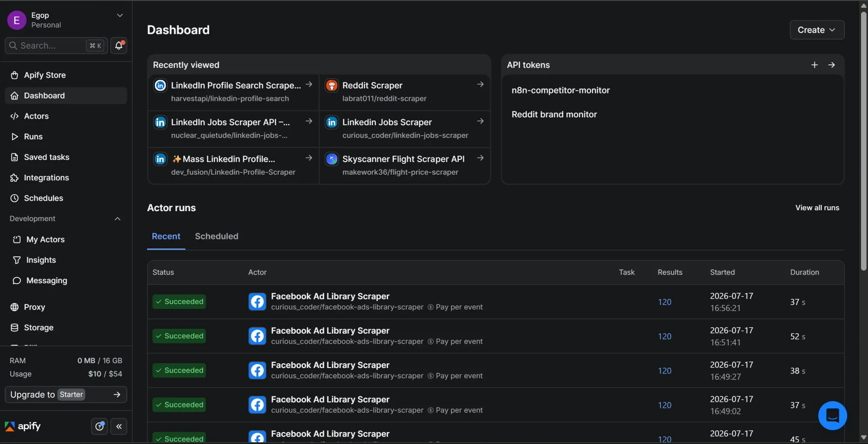Screen dimensions: 868x444
Task: Click the Started column header
Action: point(722,272)
